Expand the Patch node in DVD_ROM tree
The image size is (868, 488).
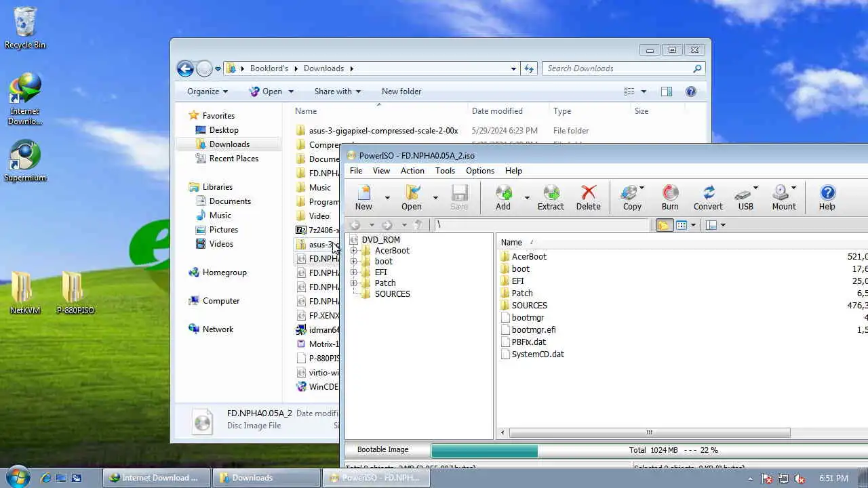(353, 283)
